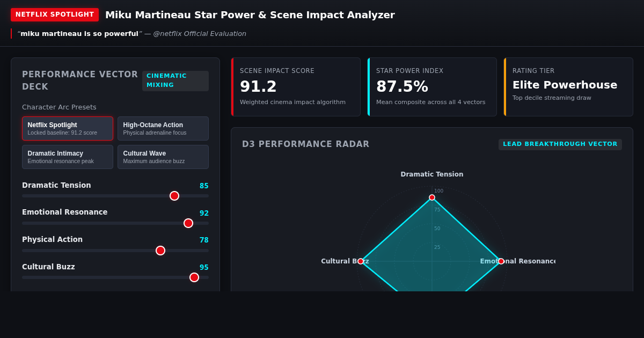Viewport: 644px width, 338px height.
Task: Click the Elite Powerhouse tier text
Action: 565,85
